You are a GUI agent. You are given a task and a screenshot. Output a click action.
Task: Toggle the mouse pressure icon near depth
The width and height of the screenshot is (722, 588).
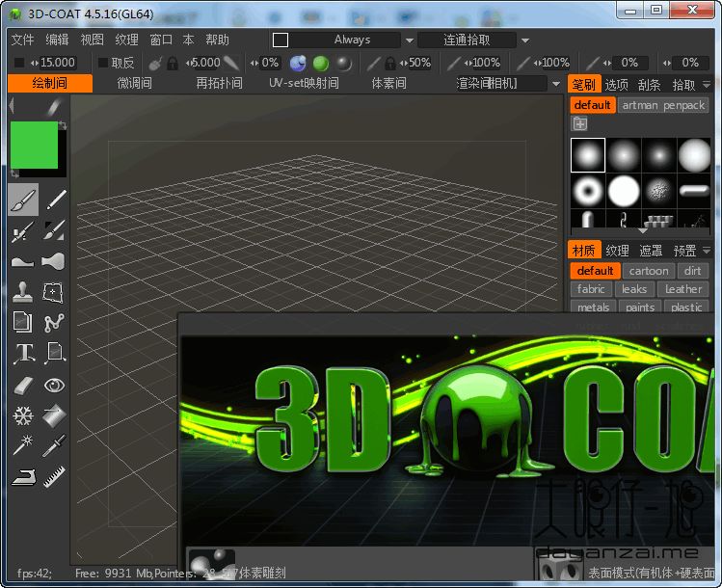pos(155,64)
